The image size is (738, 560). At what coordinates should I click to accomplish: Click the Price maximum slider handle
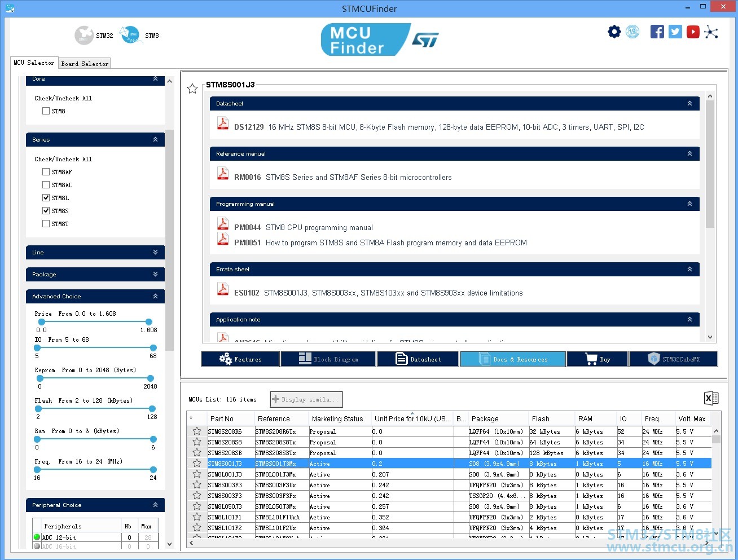(149, 321)
